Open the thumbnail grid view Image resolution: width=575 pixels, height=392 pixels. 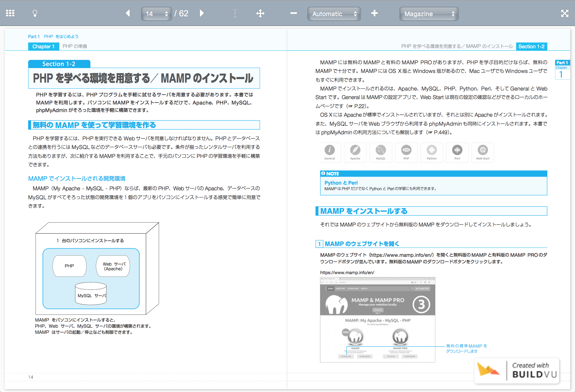tap(10, 13)
